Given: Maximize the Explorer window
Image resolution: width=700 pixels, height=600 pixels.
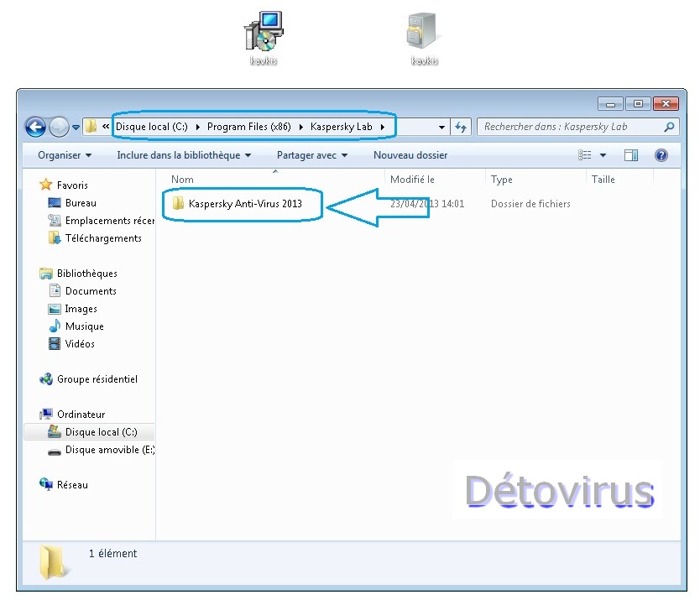Looking at the screenshot, I should (x=638, y=104).
